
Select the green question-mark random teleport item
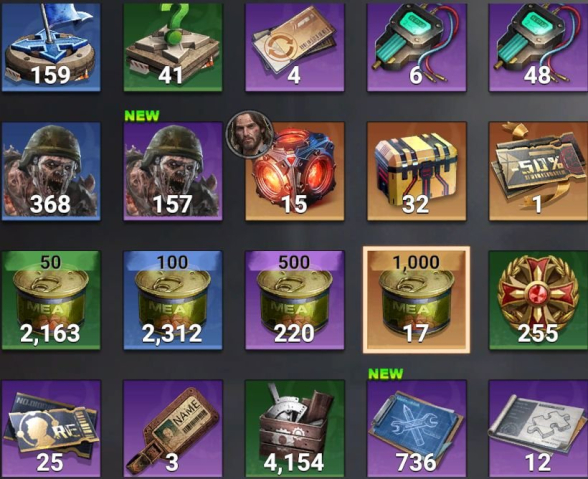coord(173,47)
